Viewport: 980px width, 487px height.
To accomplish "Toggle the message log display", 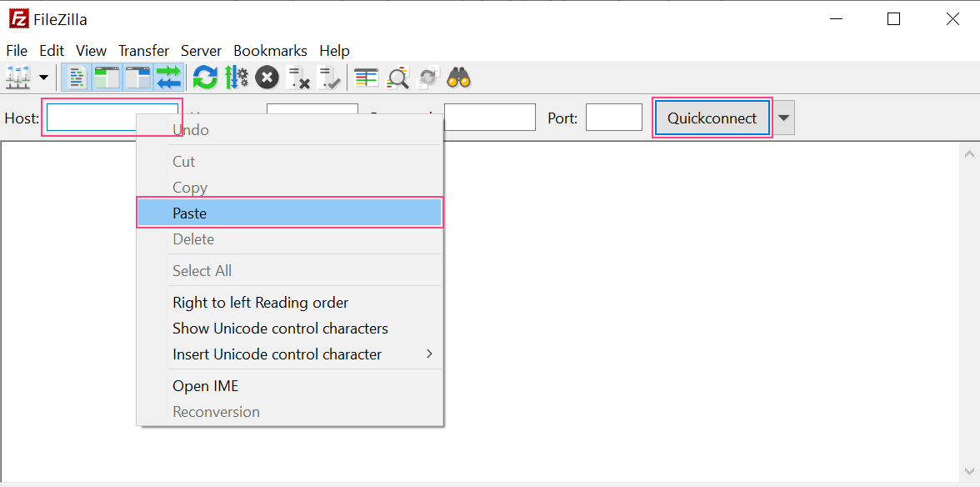I will click(x=76, y=77).
